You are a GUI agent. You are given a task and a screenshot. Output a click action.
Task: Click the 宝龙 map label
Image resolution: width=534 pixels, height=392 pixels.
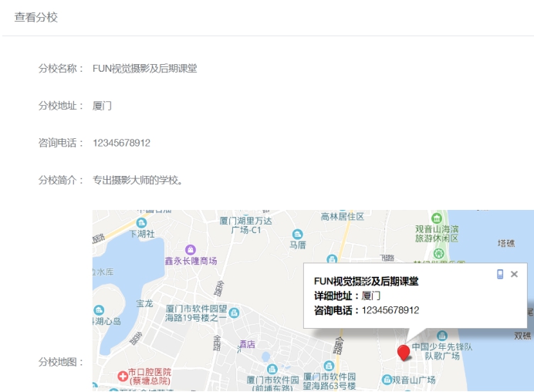coord(145,303)
